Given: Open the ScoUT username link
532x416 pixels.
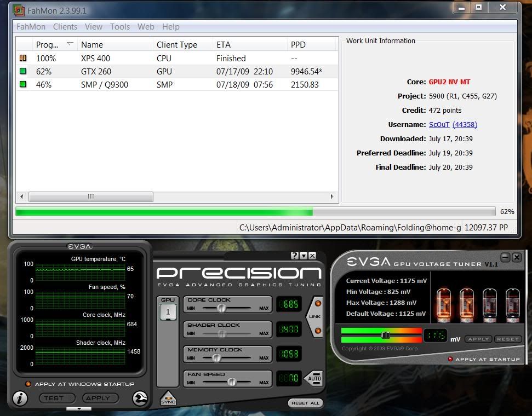Looking at the screenshot, I should [x=439, y=124].
